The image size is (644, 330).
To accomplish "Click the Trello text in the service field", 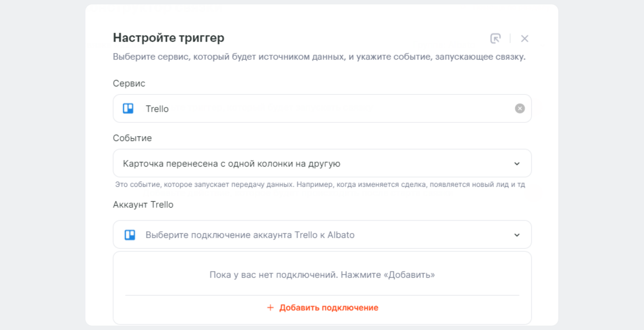I will coord(157,109).
